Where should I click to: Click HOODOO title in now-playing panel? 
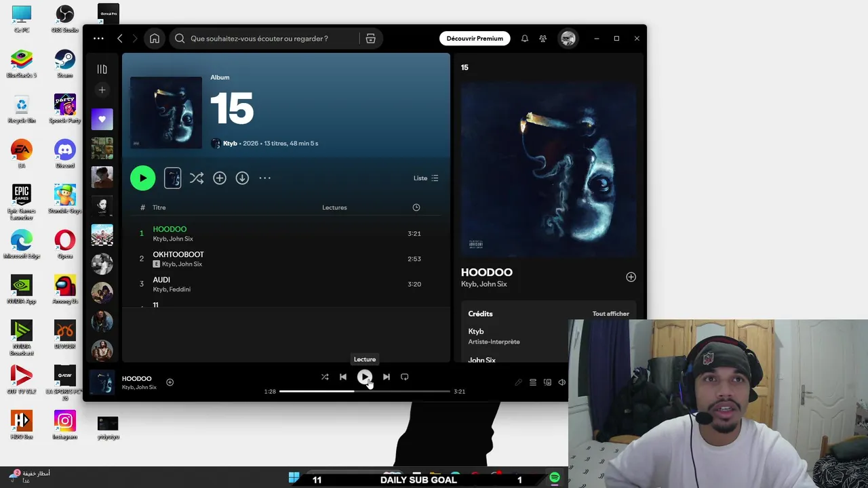point(487,272)
